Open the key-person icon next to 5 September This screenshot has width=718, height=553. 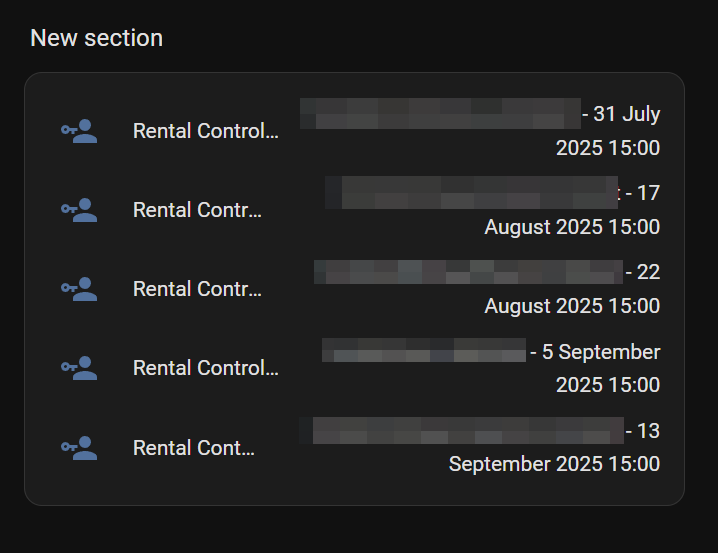79,368
